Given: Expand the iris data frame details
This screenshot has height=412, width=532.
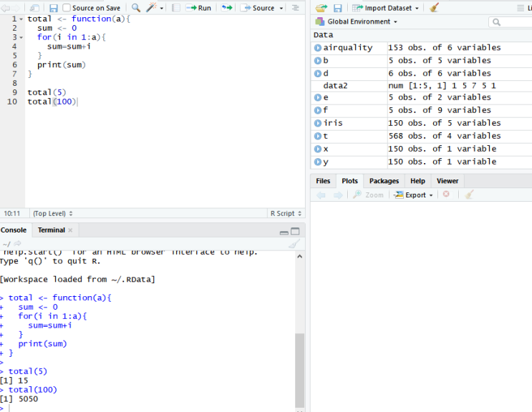Looking at the screenshot, I should tap(318, 123).
